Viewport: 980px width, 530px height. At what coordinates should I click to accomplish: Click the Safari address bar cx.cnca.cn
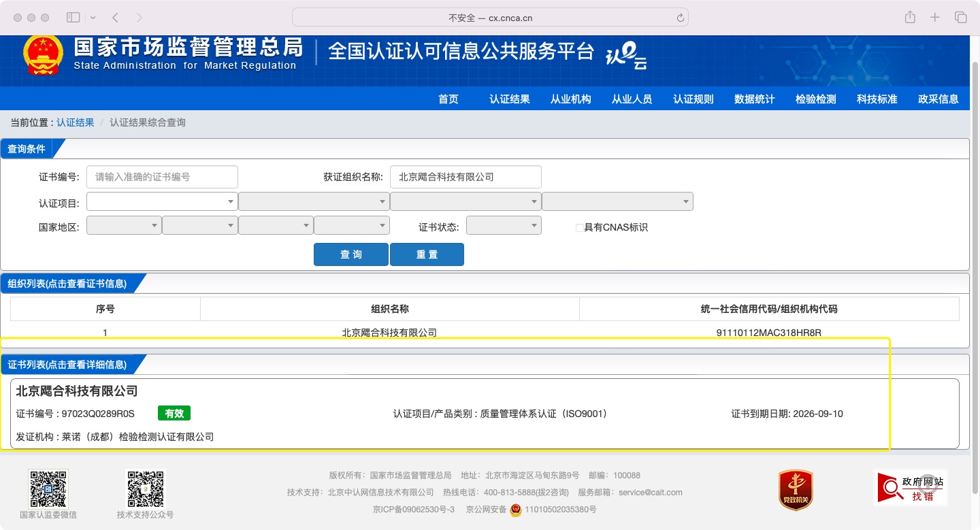(490, 18)
